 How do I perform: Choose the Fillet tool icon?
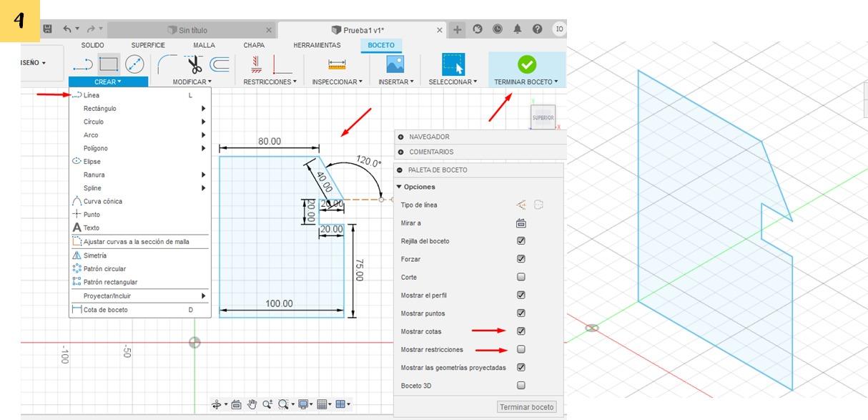pyautogui.click(x=167, y=64)
